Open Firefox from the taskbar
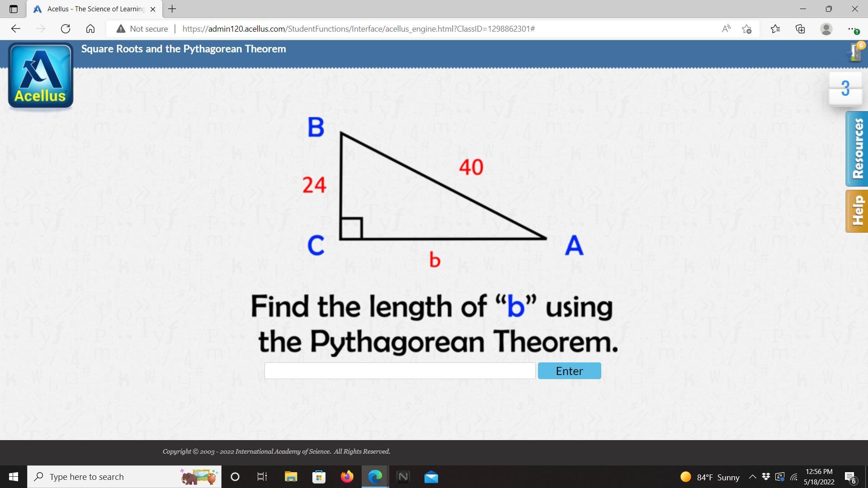 [x=347, y=477]
